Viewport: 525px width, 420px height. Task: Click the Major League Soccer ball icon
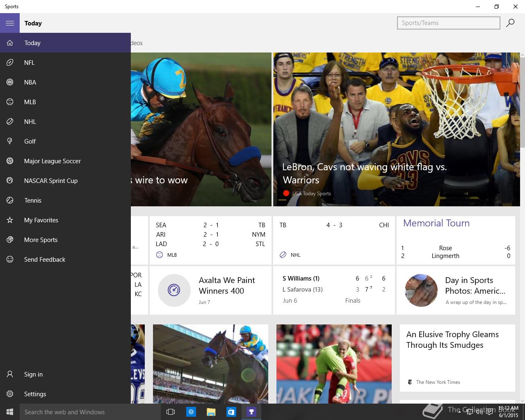click(x=10, y=161)
